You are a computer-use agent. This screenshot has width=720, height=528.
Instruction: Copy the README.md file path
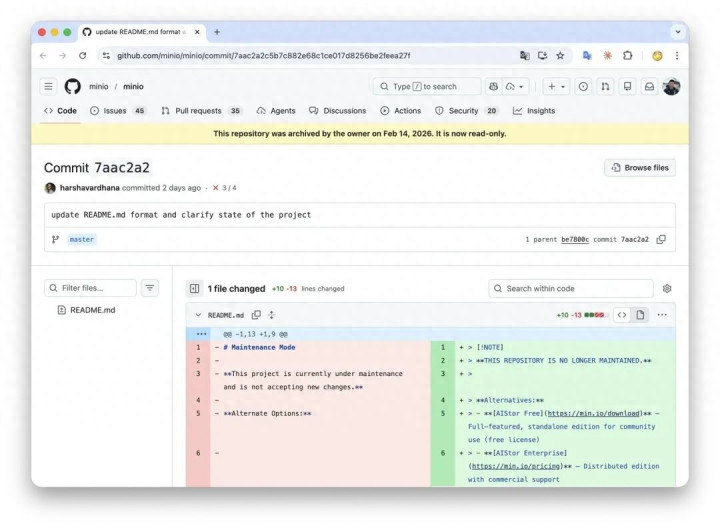(256, 315)
